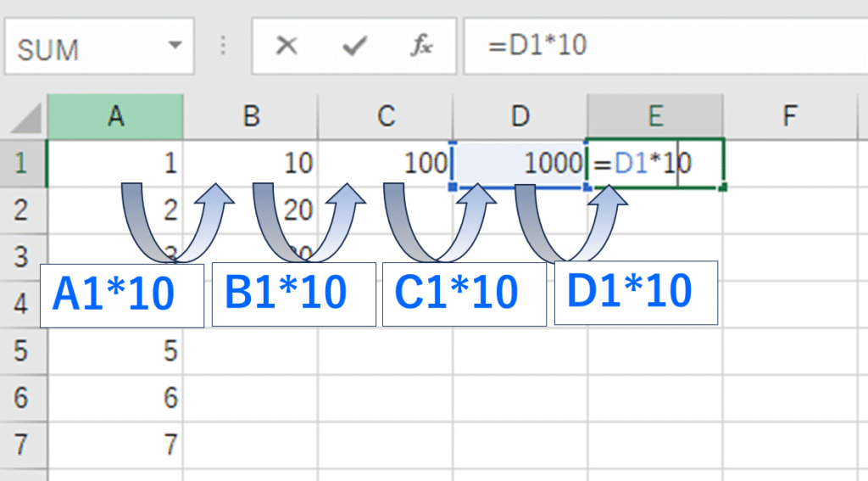Confirm formula with the Enter checkmark icon
The image size is (868, 481).
coord(353,46)
